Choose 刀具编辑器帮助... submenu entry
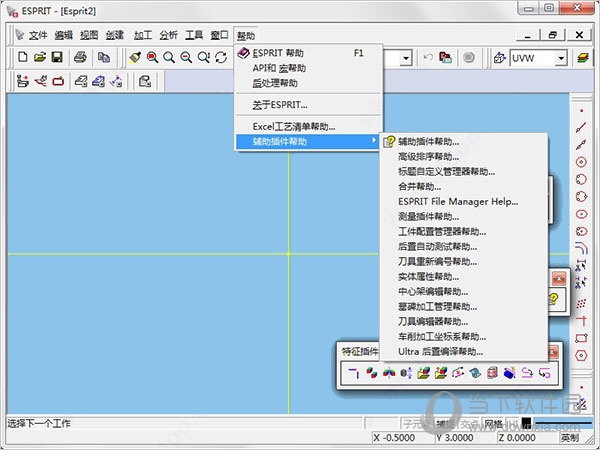Viewport: 600px width, 450px height. (463, 321)
